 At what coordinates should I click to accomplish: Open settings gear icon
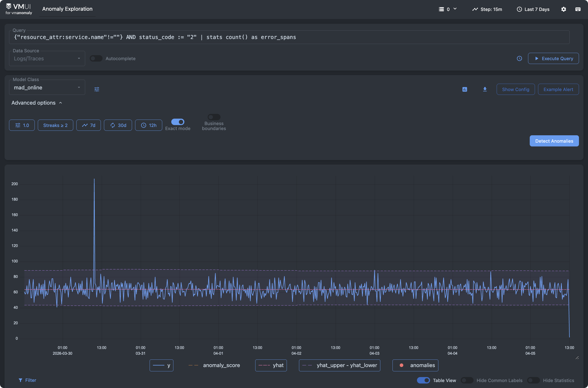coord(563,9)
